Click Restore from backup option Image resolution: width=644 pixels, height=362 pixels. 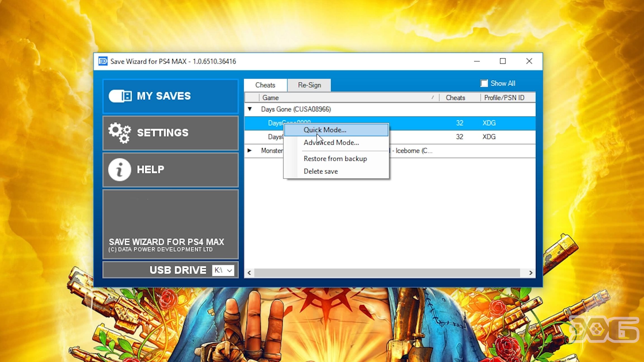[x=335, y=158]
